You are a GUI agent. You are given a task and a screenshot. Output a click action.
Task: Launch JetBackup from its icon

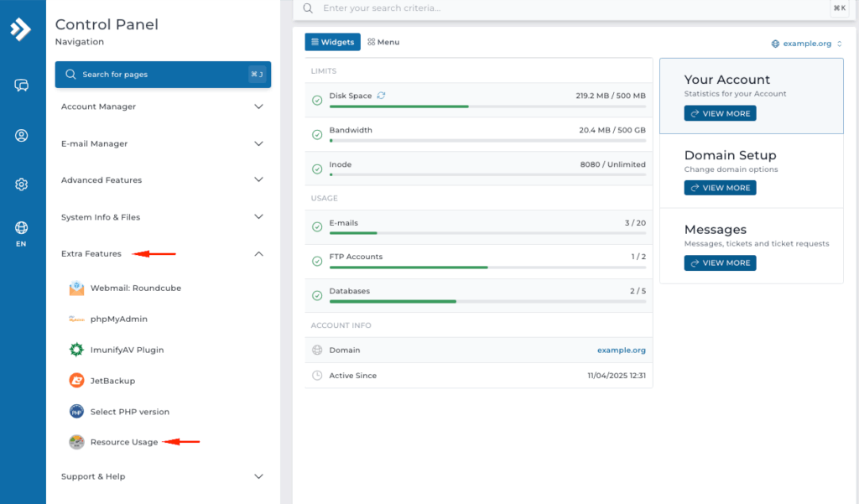(76, 380)
